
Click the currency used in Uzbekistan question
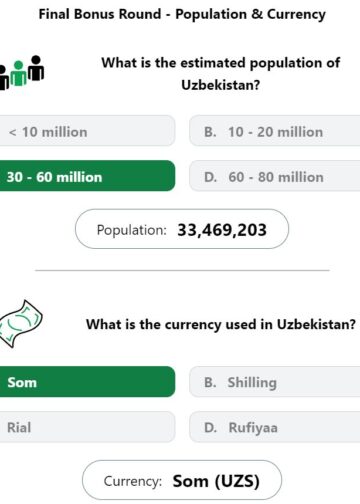221,324
